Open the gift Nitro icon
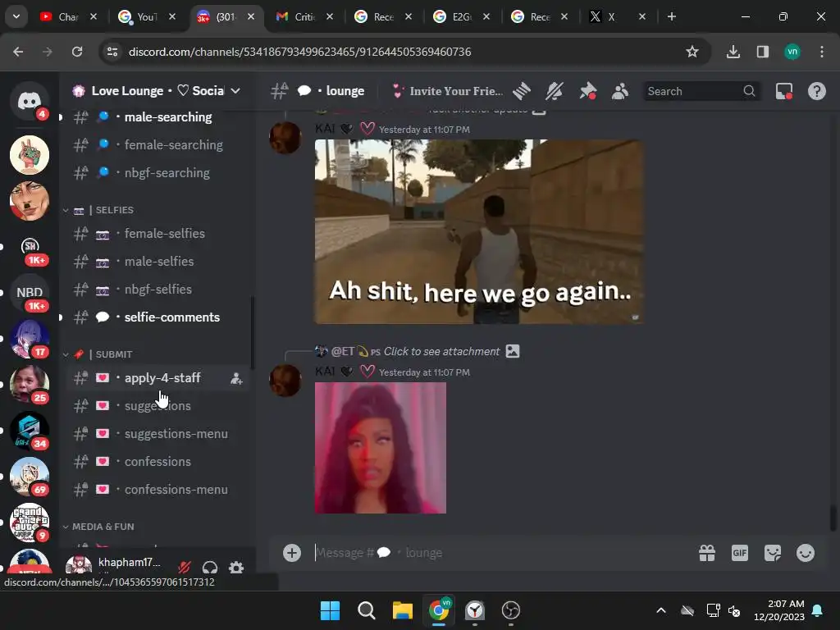Image resolution: width=840 pixels, height=630 pixels. click(x=707, y=553)
